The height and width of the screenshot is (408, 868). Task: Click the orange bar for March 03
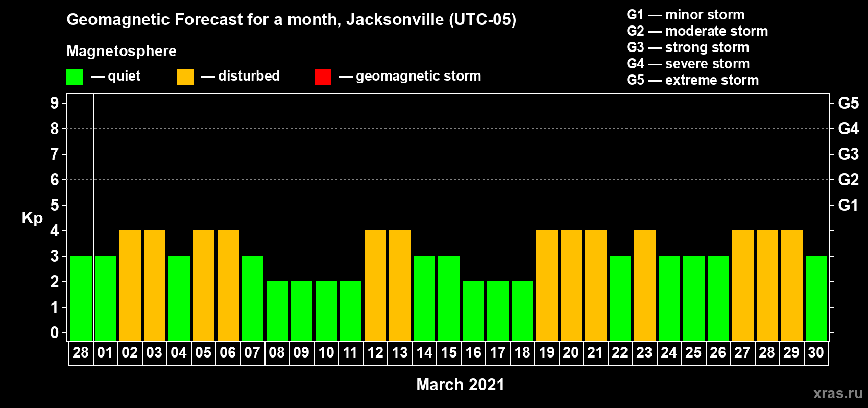click(155, 285)
